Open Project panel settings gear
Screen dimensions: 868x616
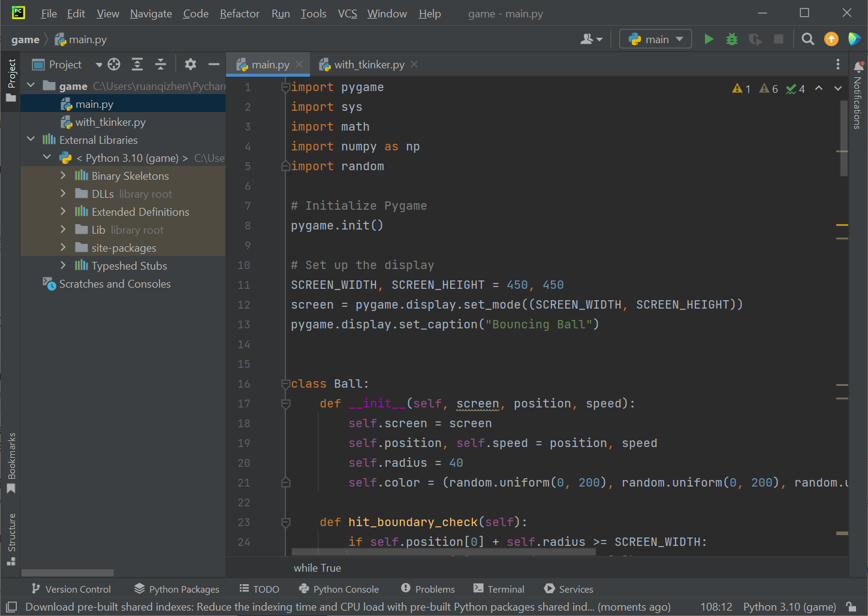[191, 65]
